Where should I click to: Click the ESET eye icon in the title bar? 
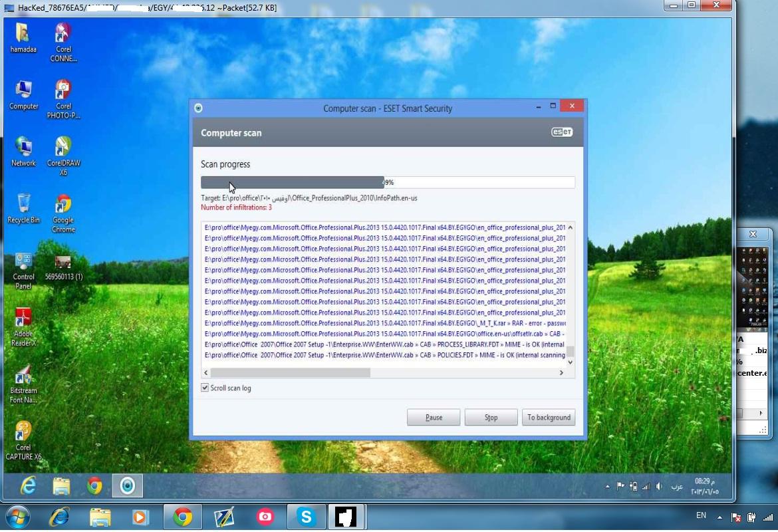pyautogui.click(x=198, y=108)
